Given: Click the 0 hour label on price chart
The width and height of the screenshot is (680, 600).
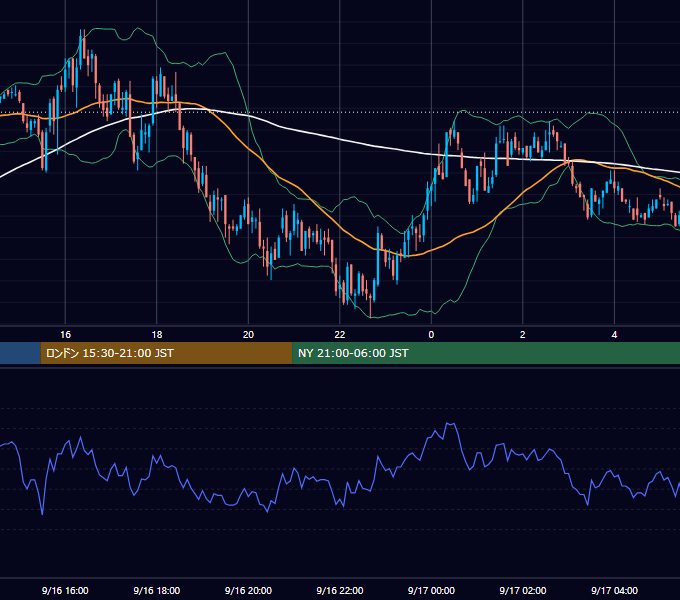Looking at the screenshot, I should (x=431, y=335).
